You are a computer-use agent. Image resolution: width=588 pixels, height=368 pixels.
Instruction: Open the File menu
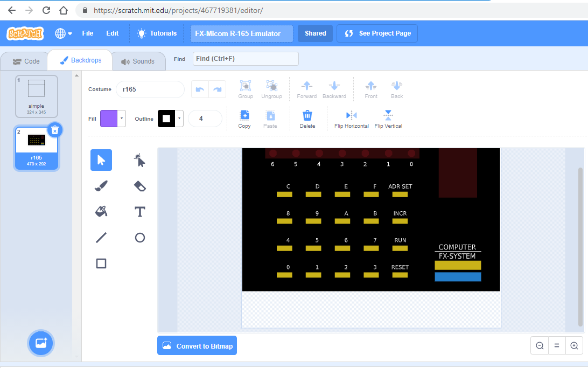pyautogui.click(x=88, y=33)
